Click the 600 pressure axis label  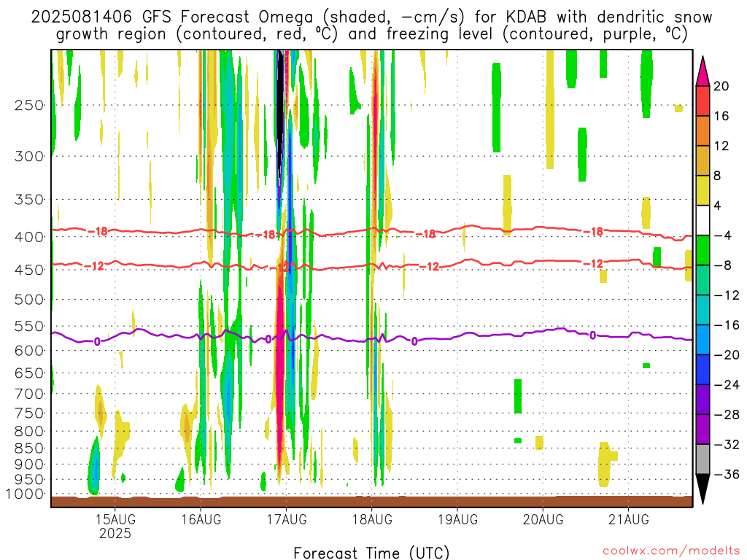coord(29,351)
